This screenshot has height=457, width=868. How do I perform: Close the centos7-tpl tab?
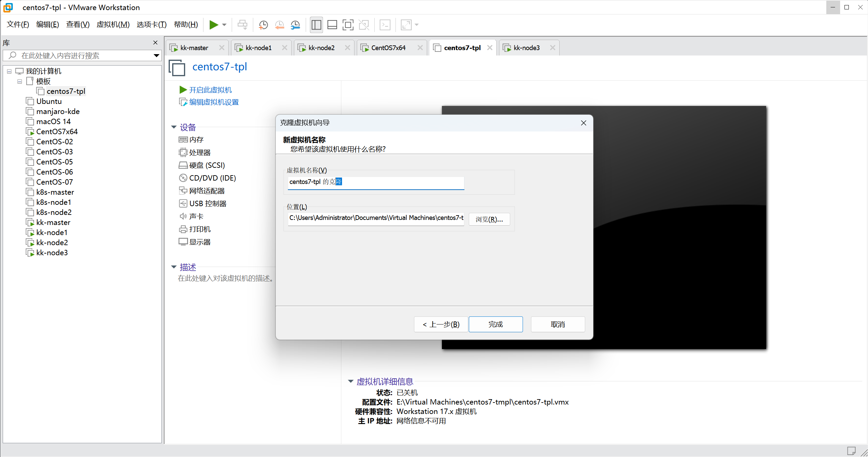point(489,48)
